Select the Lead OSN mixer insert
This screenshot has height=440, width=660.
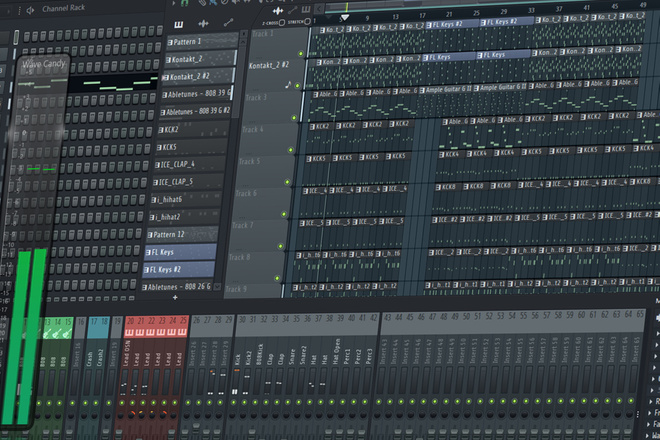126,379
